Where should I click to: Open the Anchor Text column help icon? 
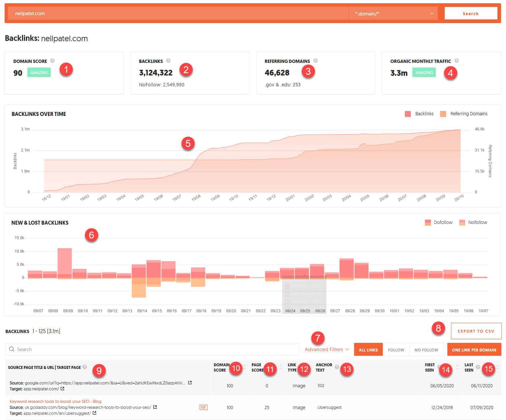click(x=337, y=367)
